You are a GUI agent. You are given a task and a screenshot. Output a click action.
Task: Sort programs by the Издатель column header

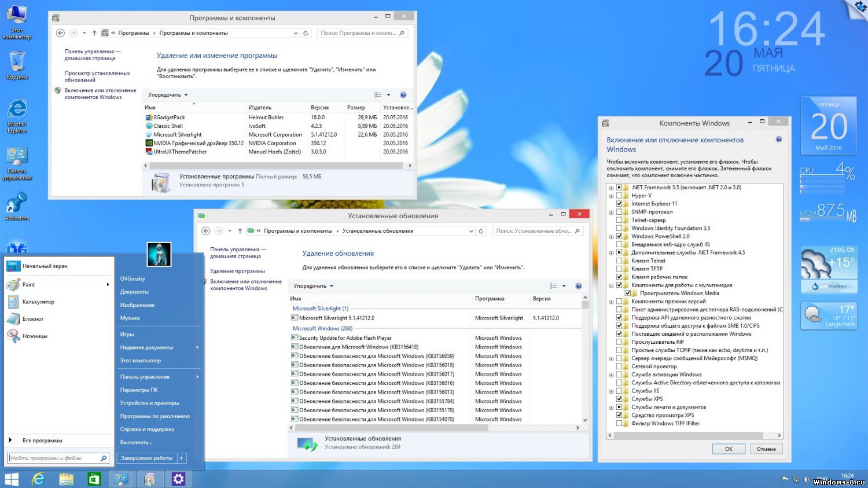(x=277, y=108)
